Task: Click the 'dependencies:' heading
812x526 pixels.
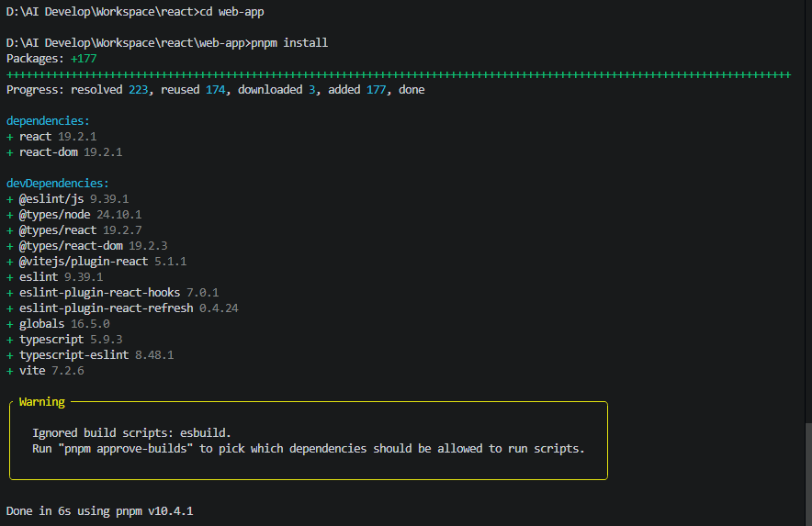Action: [48, 121]
